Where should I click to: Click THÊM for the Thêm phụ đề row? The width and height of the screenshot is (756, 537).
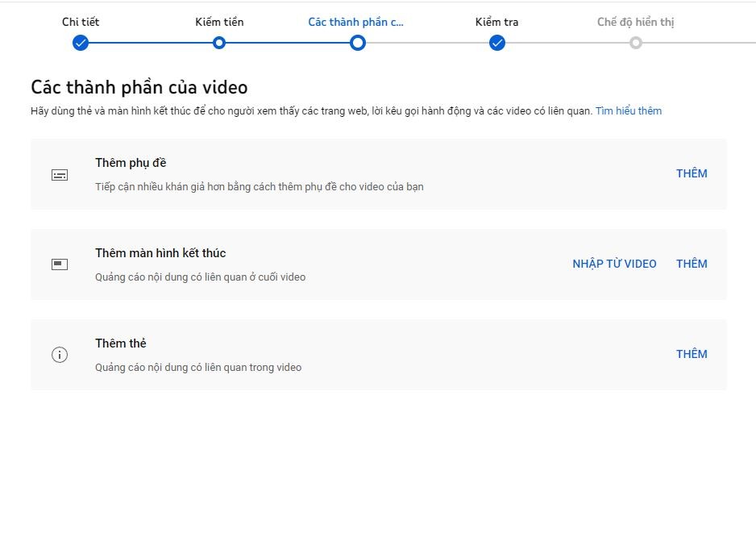tap(692, 173)
